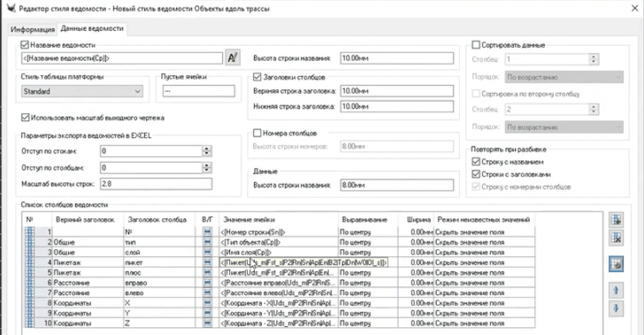The width and height of the screenshot is (644, 335).
Task: Enable the Сортировать данные checkbox
Action: [476, 45]
